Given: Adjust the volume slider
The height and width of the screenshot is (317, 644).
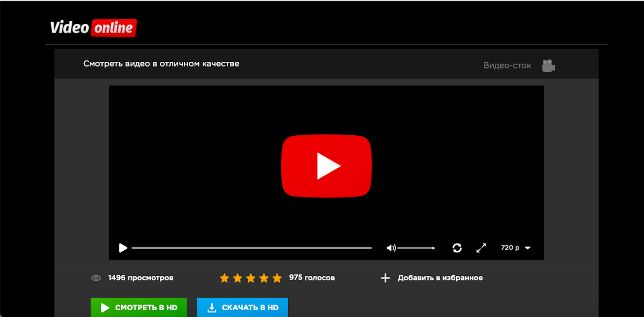Looking at the screenshot, I should pyautogui.click(x=416, y=248).
